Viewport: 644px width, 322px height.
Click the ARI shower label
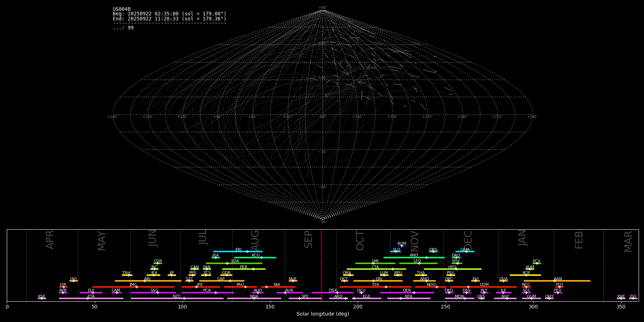pos(147,279)
